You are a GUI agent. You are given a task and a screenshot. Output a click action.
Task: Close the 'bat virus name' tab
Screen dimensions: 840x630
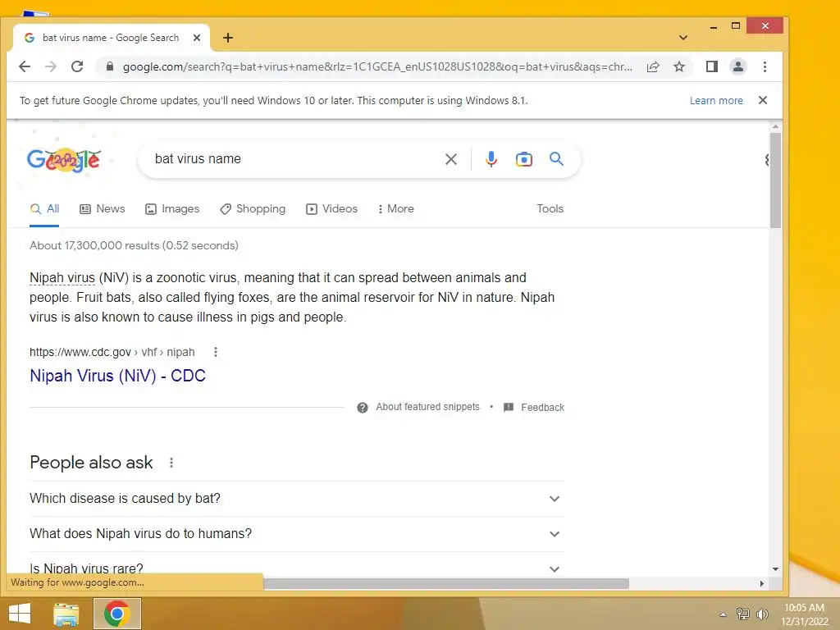197,38
